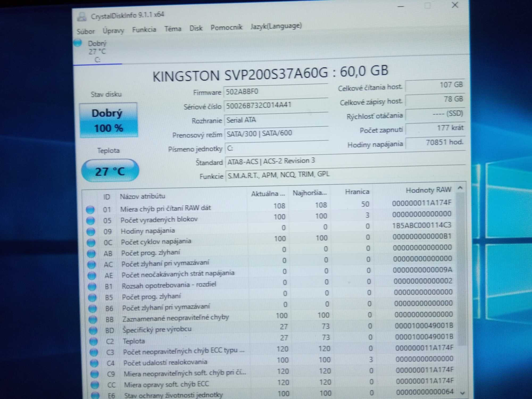
Task: Click the serial number field 50026B732C014A41
Action: tap(276, 105)
